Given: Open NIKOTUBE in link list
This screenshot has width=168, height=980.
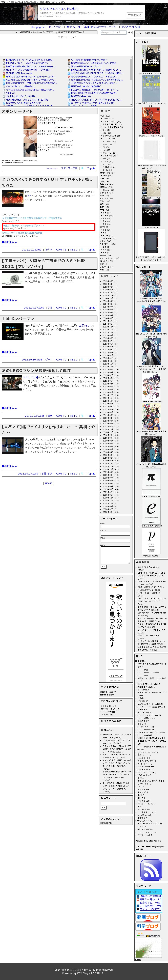Looking at the screenshot, I should pyautogui.click(x=143, y=701).
